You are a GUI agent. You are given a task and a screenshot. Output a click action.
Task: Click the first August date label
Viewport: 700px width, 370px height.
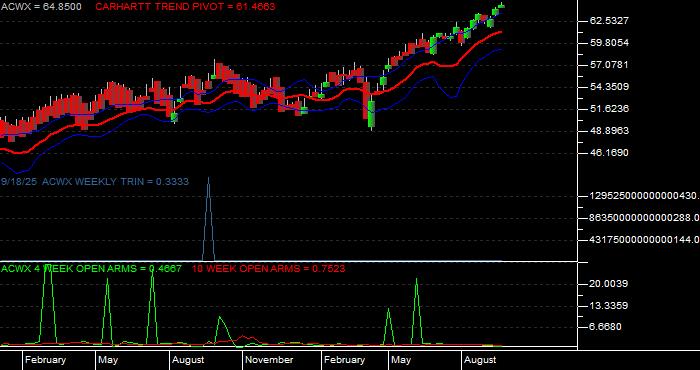click(x=188, y=360)
